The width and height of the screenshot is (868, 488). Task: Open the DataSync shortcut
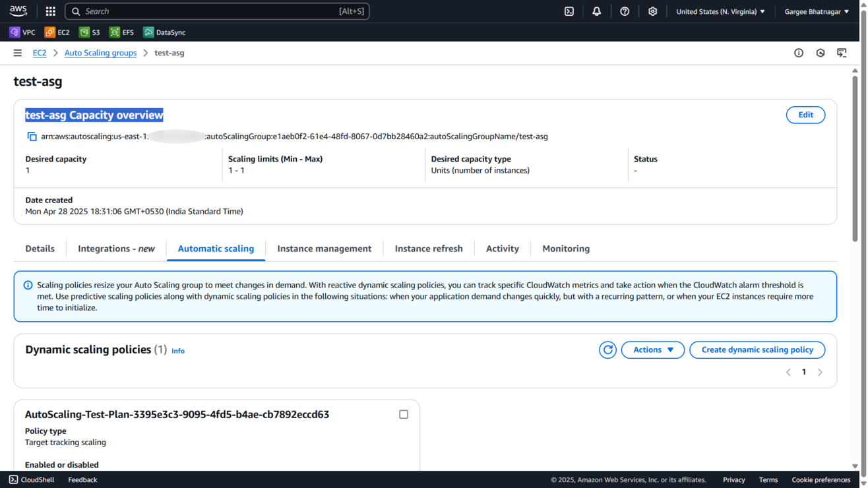tap(164, 32)
